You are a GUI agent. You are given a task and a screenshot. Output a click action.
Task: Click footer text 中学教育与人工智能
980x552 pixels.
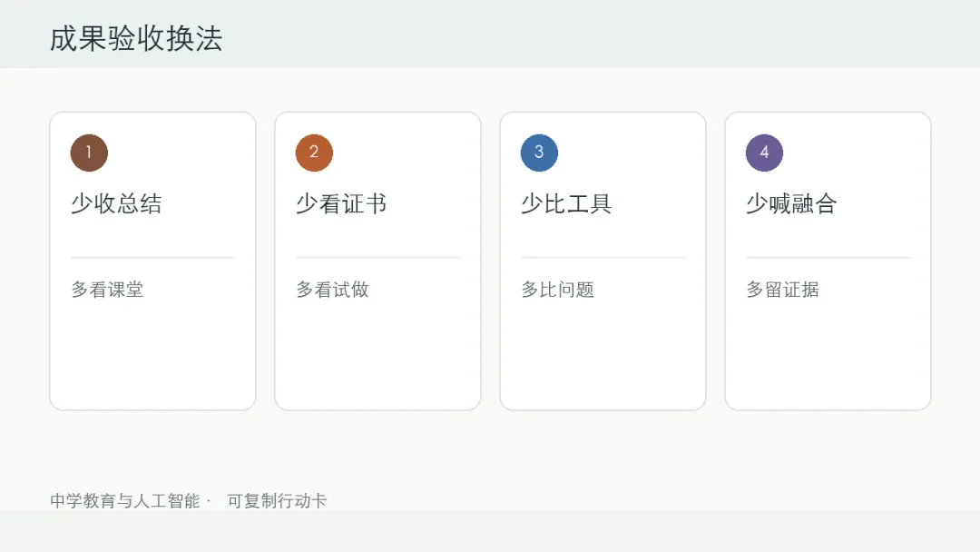[125, 501]
